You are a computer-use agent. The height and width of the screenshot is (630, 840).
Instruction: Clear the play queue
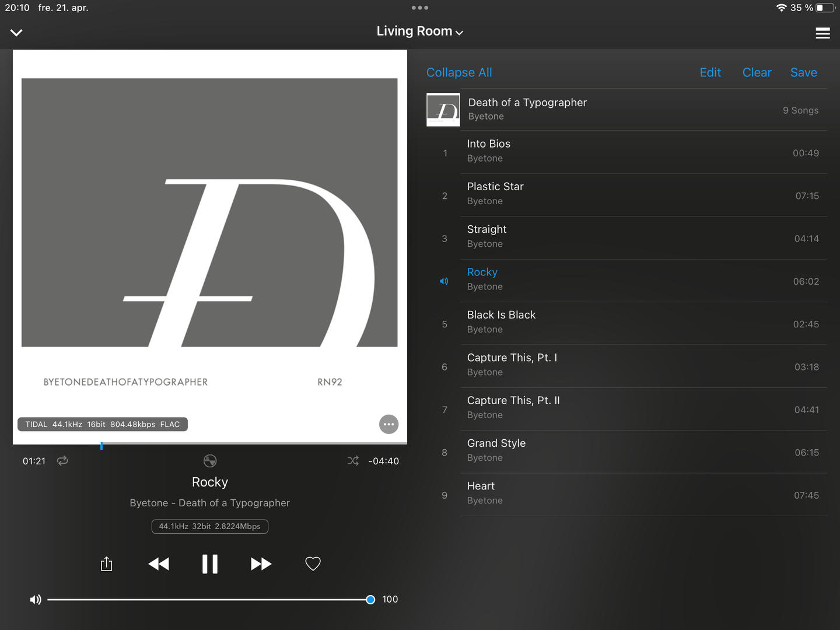tap(757, 72)
